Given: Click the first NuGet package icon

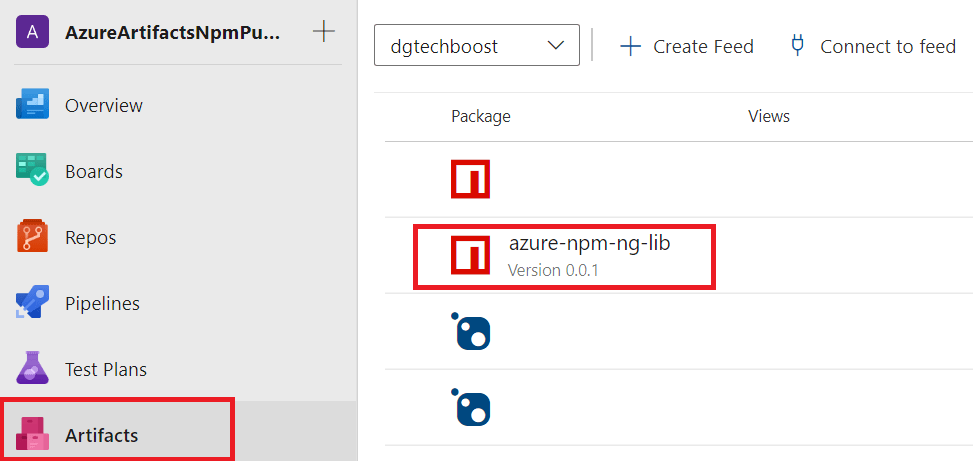Looking at the screenshot, I should [470, 332].
